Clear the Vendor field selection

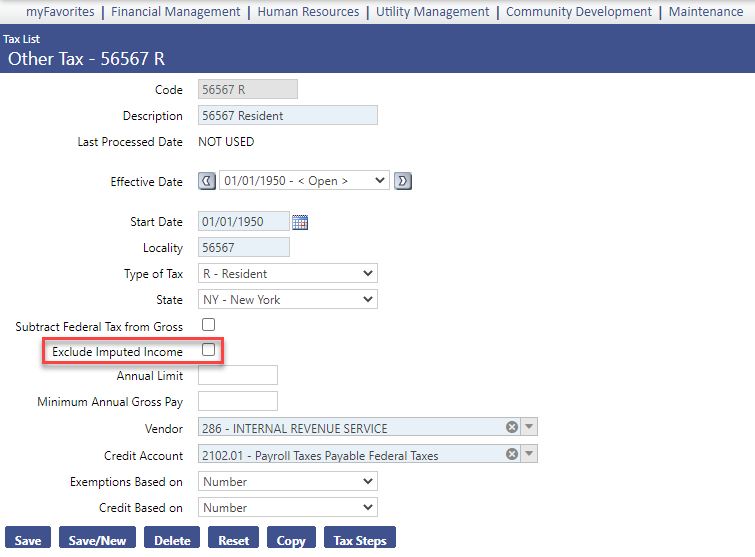tap(512, 428)
